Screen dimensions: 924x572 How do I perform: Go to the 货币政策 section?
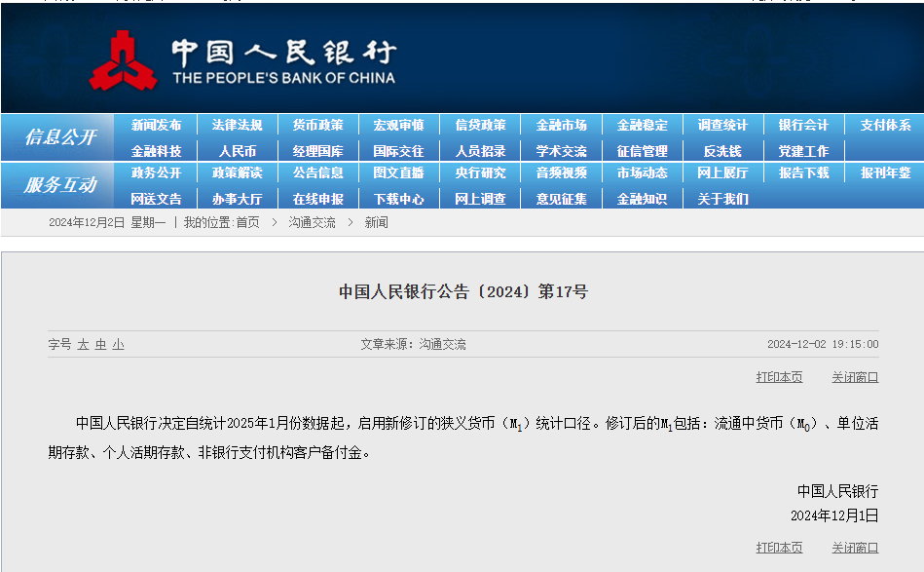tap(317, 126)
